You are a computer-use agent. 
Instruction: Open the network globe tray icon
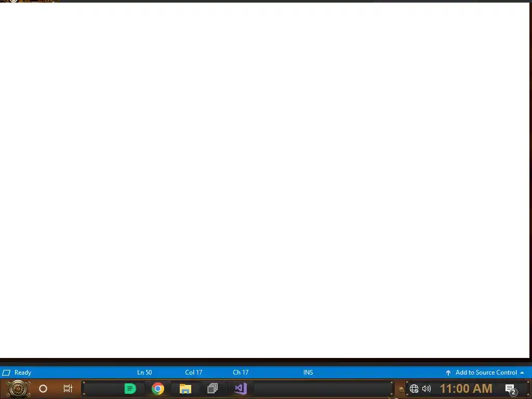[x=414, y=389]
